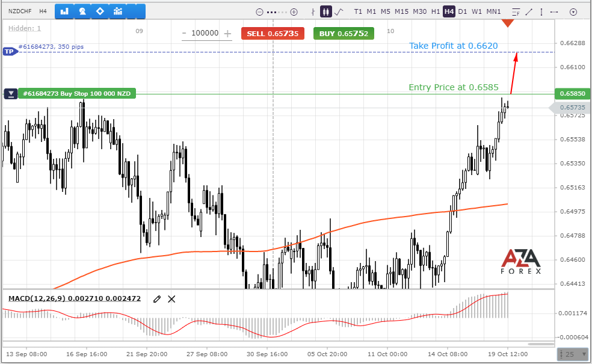
Task: Zoom in the chart with the plus icon
Action: [x=294, y=11]
